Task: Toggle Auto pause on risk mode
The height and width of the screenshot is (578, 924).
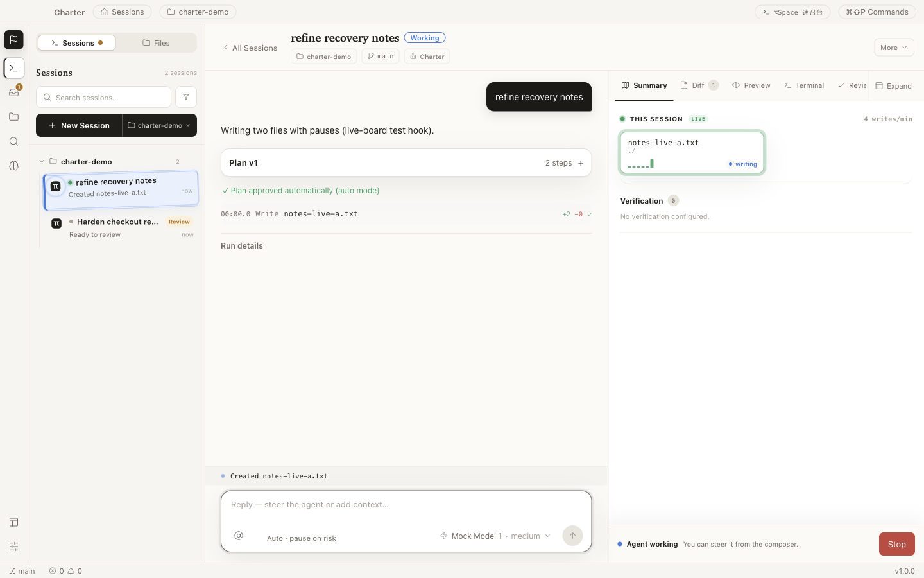Action: (301, 538)
